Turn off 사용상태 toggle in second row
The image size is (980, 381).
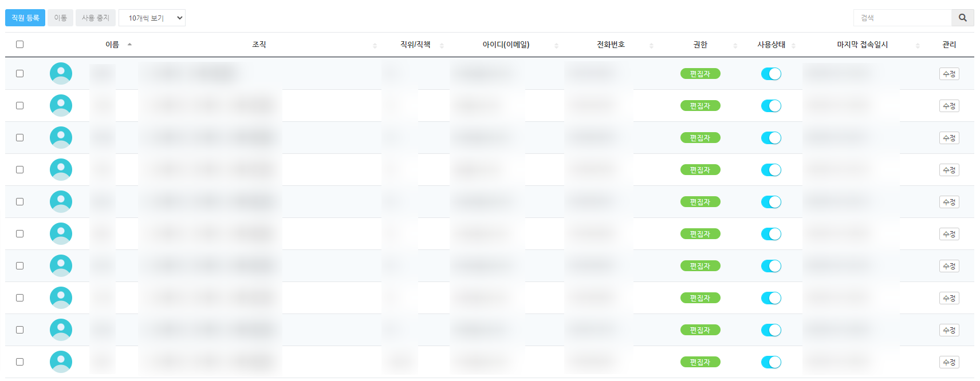coord(771,106)
